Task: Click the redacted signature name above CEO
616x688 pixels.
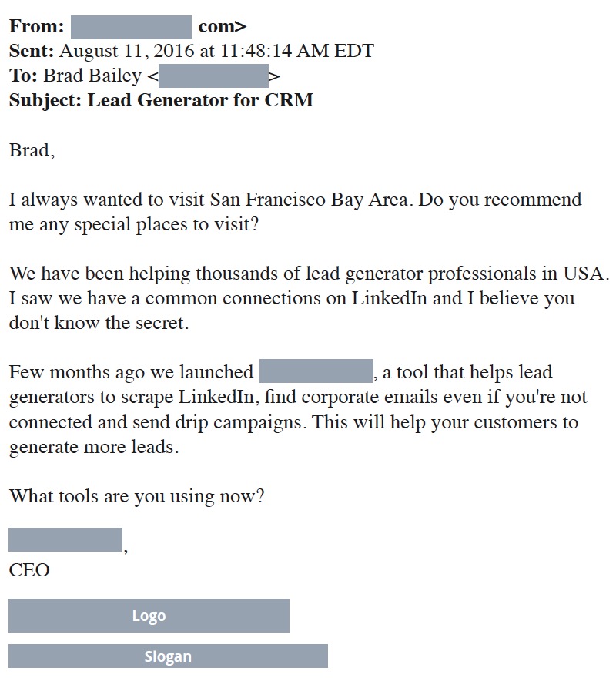Action: 65,539
